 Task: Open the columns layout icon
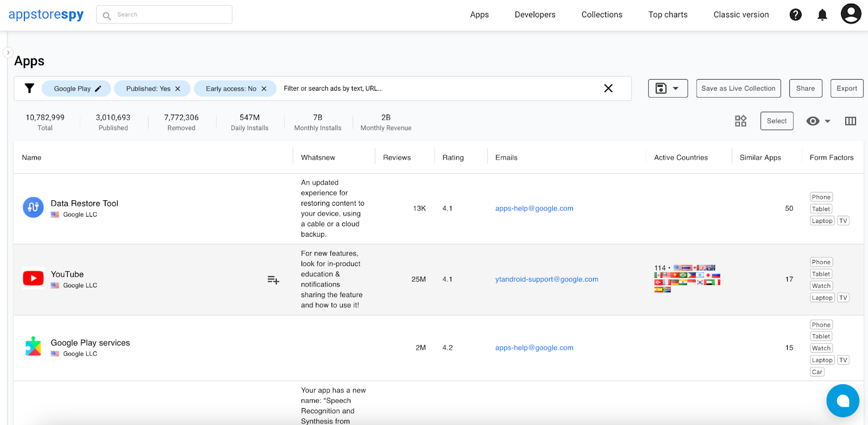(x=850, y=121)
